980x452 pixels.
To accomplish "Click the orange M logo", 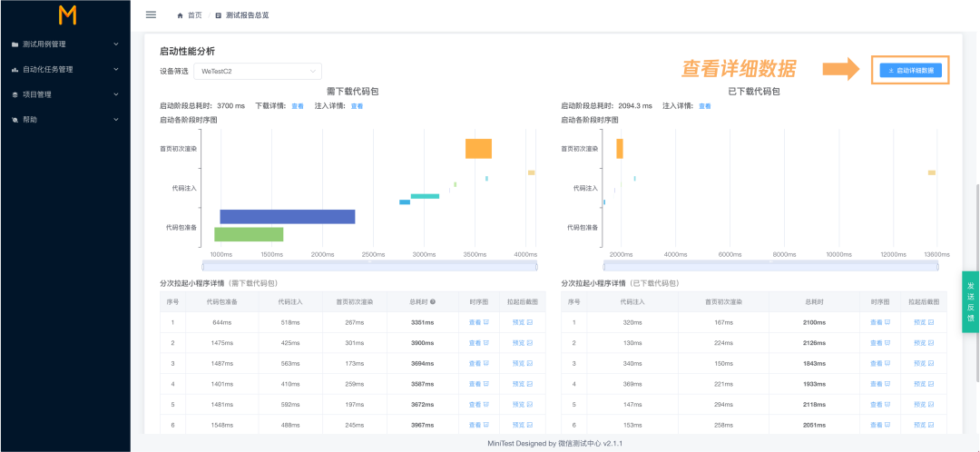I will click(x=67, y=15).
